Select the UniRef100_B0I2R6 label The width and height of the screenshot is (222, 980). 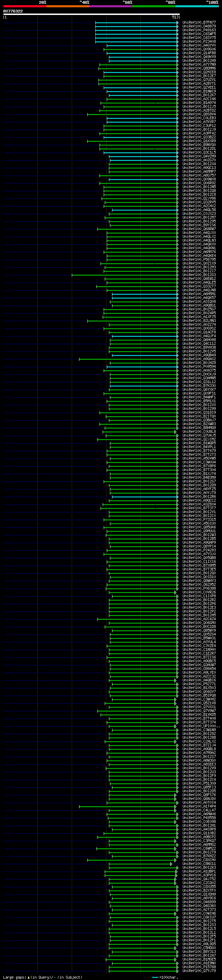click(x=199, y=496)
